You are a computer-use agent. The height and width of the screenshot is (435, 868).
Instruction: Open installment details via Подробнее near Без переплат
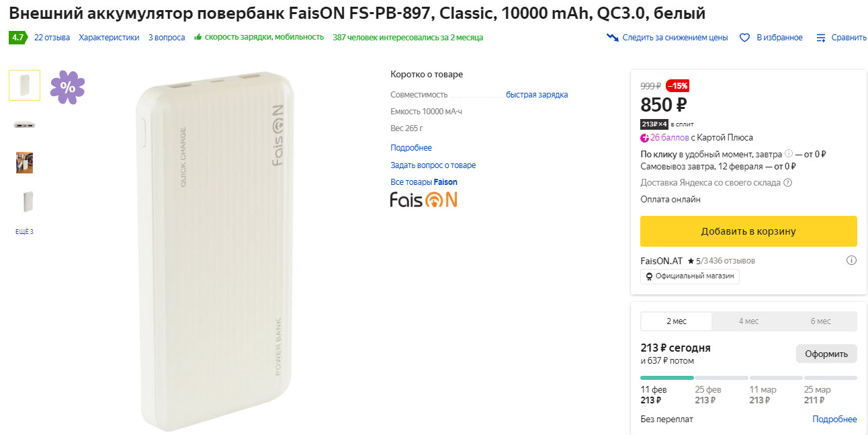(x=834, y=420)
